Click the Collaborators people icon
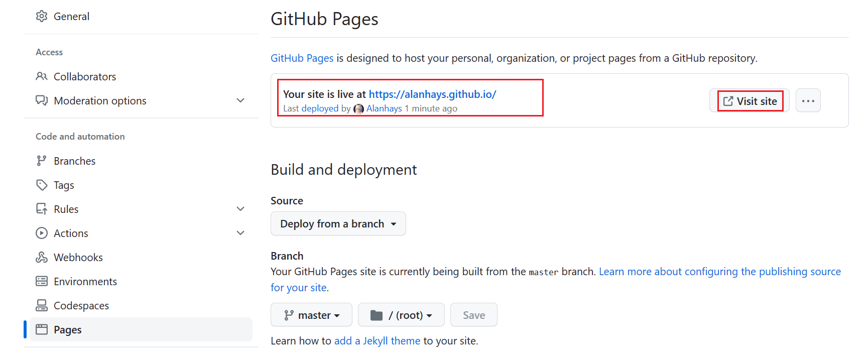 (42, 76)
